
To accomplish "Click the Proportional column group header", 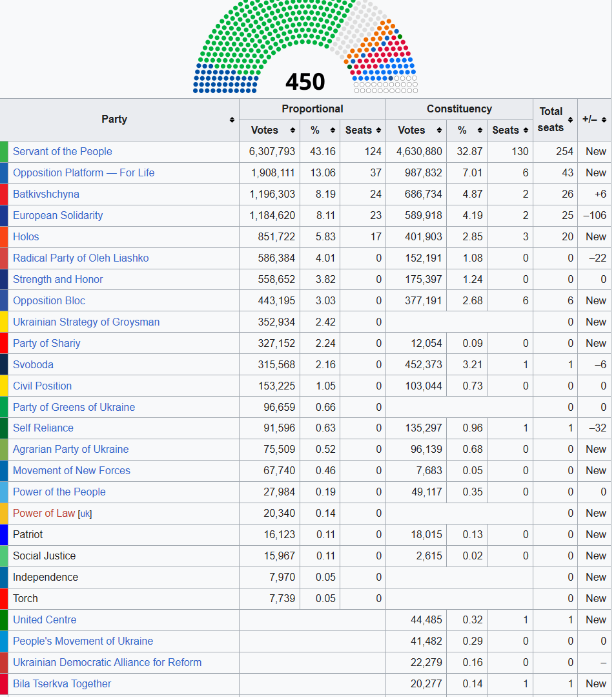I will point(313,109).
